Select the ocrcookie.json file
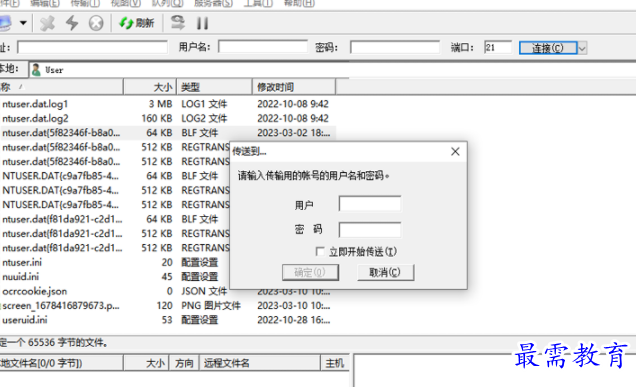 (34, 291)
